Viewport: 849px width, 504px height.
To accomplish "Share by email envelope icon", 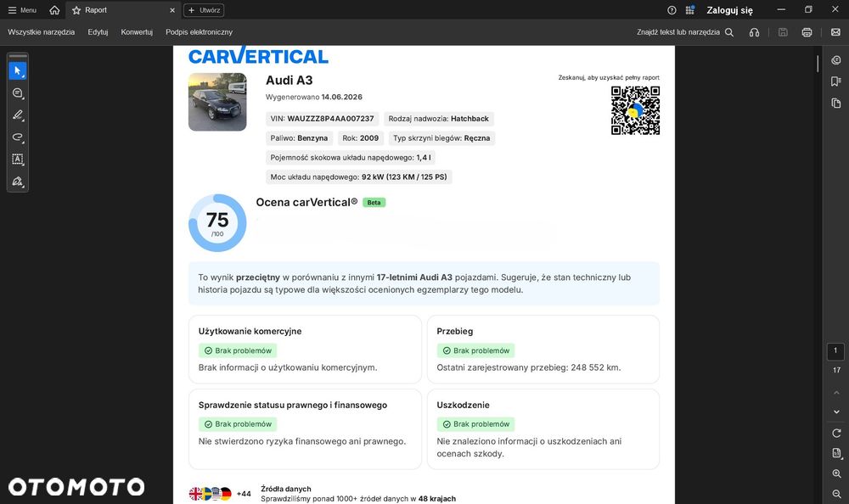I will tap(835, 32).
